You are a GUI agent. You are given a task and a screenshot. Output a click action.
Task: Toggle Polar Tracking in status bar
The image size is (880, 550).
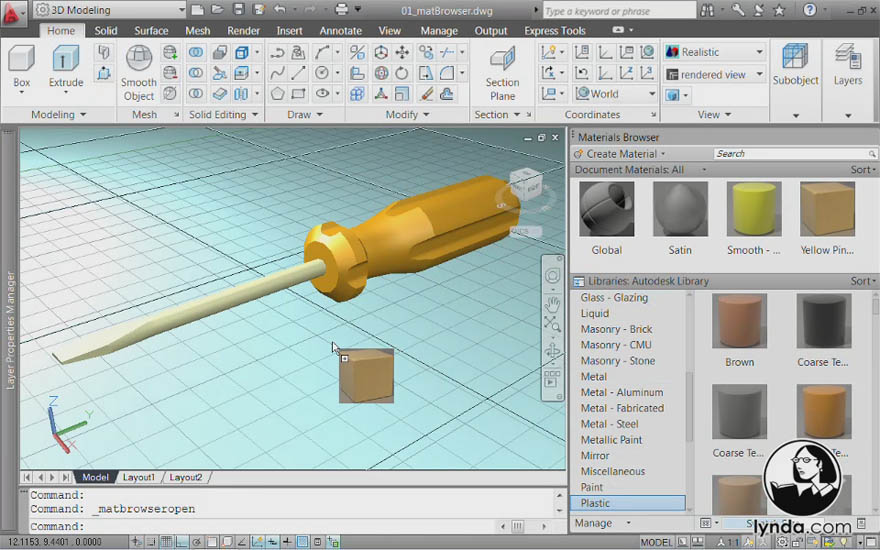point(196,542)
